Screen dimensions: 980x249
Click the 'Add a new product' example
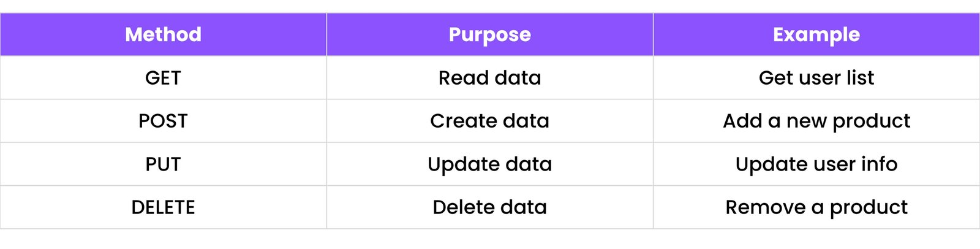816,121
